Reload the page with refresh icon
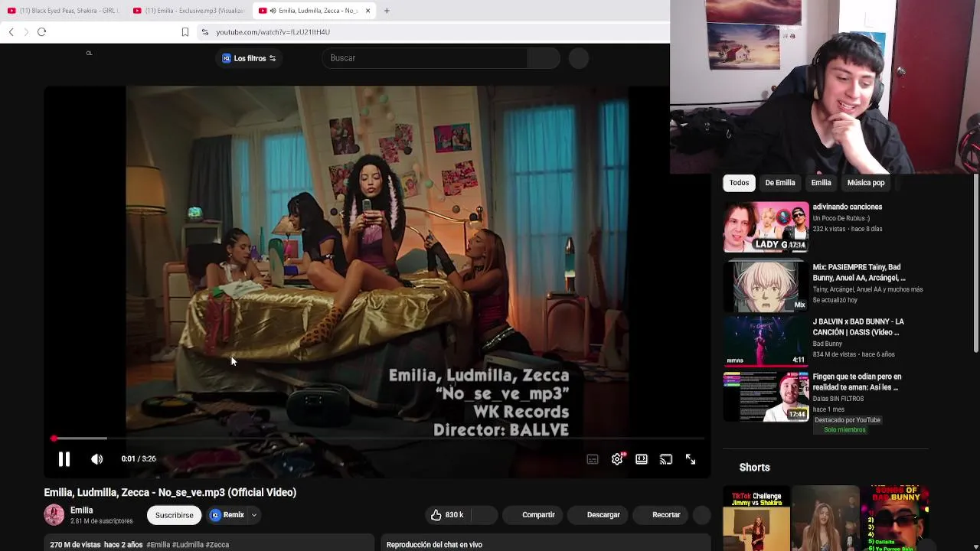This screenshot has width=980, height=551. 42,32
